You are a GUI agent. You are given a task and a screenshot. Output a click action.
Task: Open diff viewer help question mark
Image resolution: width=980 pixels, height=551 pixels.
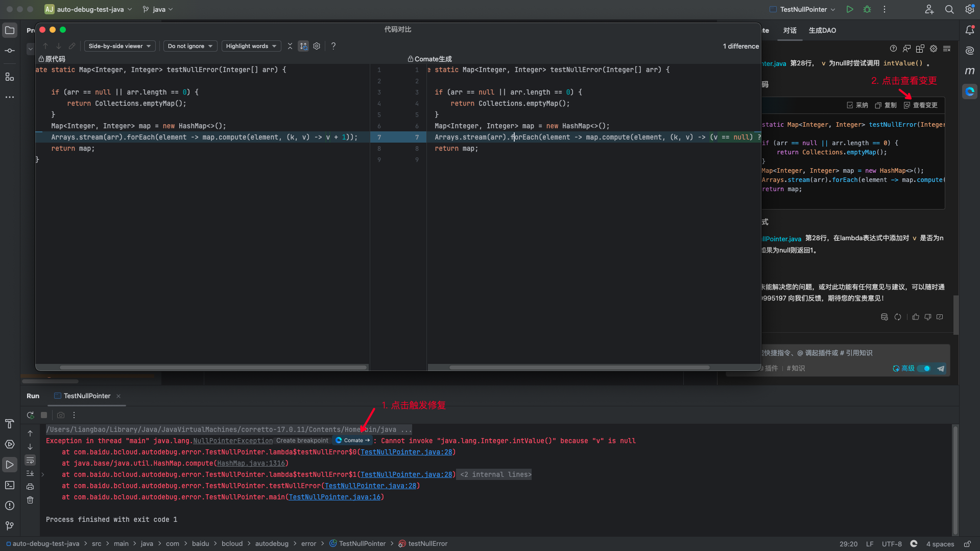(333, 46)
